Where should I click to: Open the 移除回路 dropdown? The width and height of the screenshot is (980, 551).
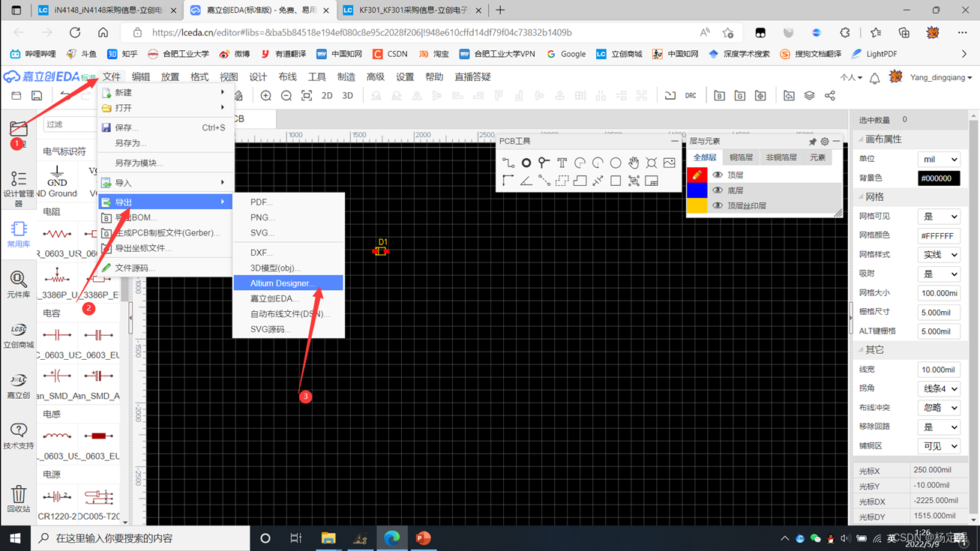(939, 427)
